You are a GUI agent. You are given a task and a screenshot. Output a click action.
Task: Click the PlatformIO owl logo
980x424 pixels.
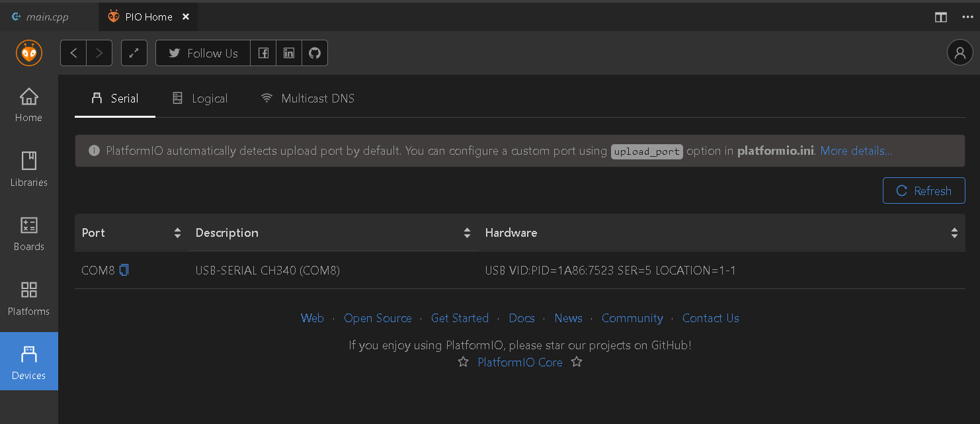point(28,53)
